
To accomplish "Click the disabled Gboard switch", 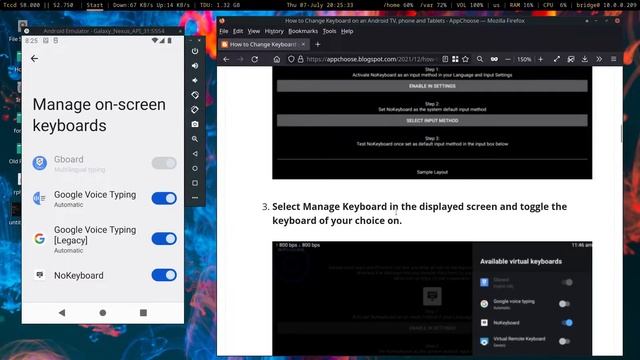I will click(x=164, y=163).
